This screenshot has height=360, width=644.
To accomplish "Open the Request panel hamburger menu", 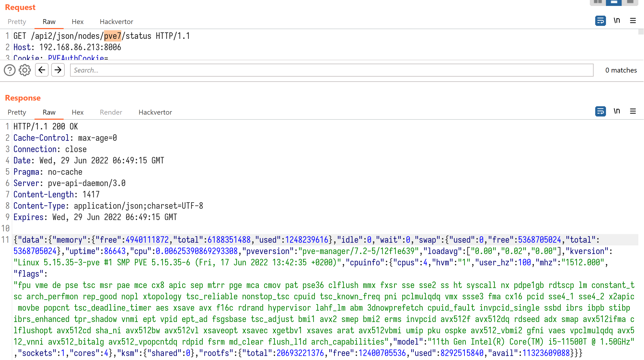I will coord(633,21).
